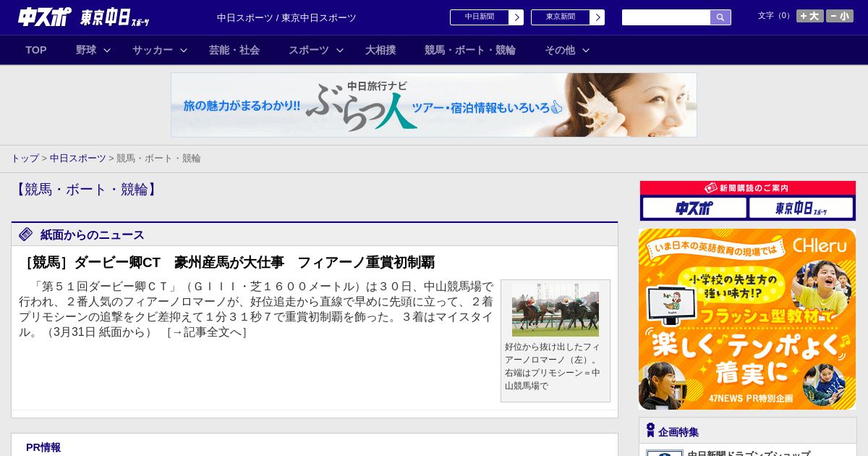
Task: Open 大相撲 navigation item
Action: pos(380,50)
